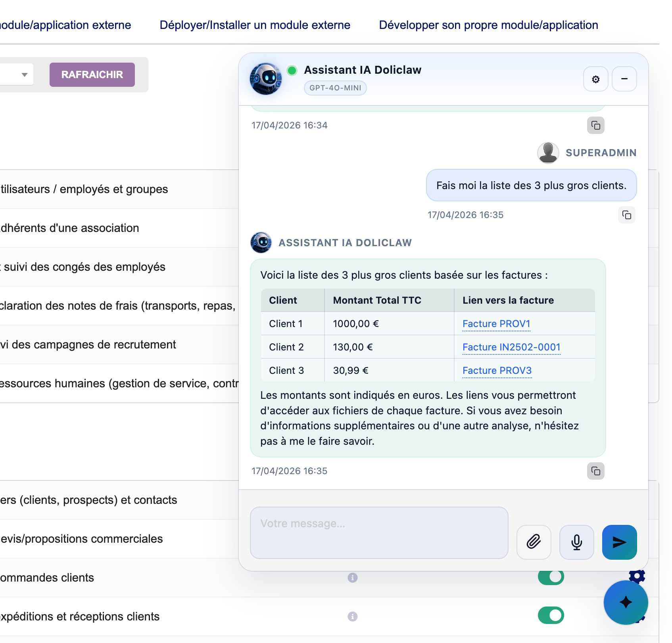Open the Facture IN2502-0001 link
Image resolution: width=672 pixels, height=643 pixels.
click(511, 347)
